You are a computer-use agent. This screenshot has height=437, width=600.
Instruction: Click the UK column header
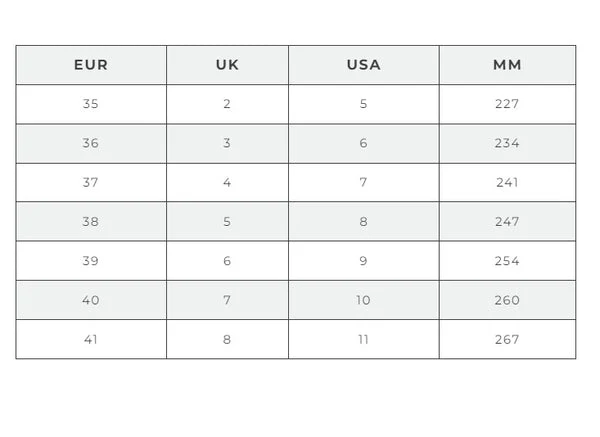tap(227, 65)
